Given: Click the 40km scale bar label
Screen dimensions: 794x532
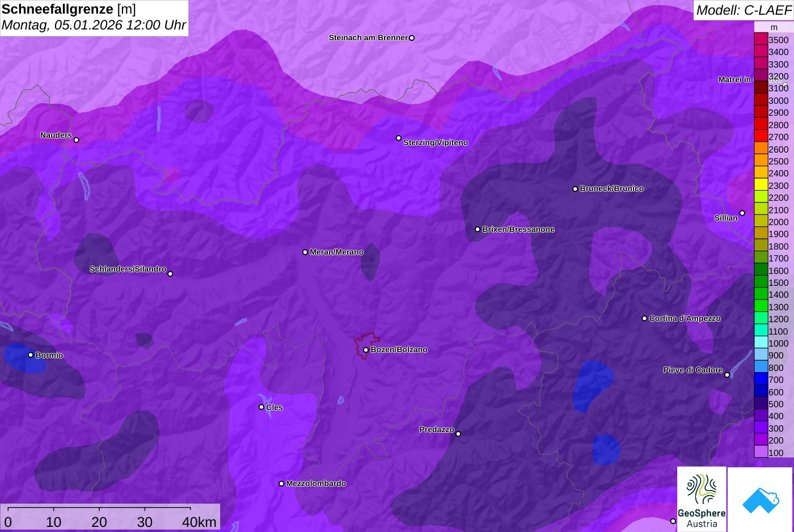Looking at the screenshot, I should [x=199, y=522].
